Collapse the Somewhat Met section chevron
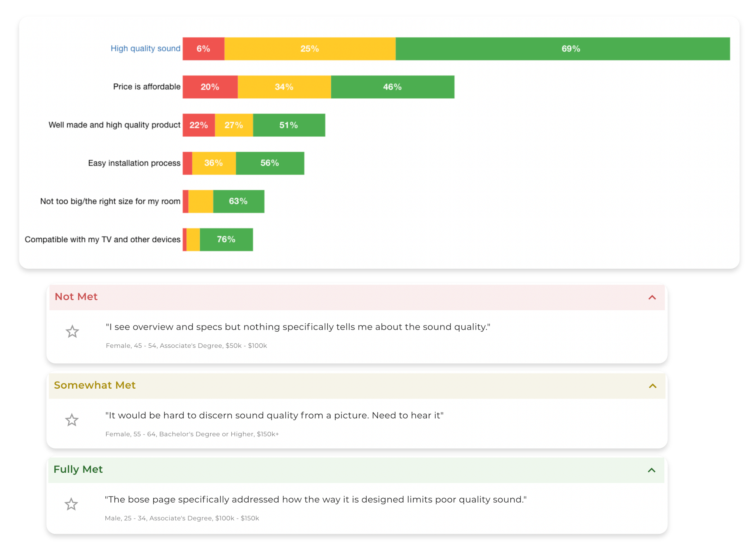 (652, 386)
